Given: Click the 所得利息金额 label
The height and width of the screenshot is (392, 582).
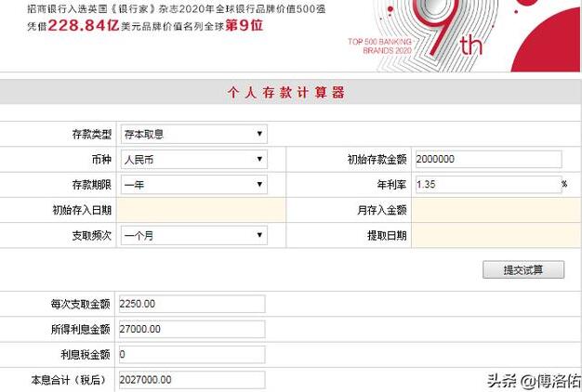Looking at the screenshot, I should tap(81, 329).
